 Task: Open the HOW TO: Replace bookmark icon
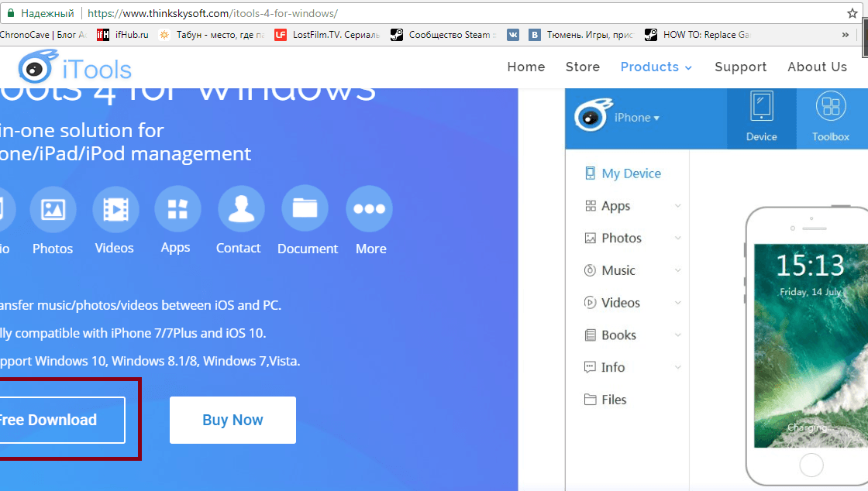[651, 35]
